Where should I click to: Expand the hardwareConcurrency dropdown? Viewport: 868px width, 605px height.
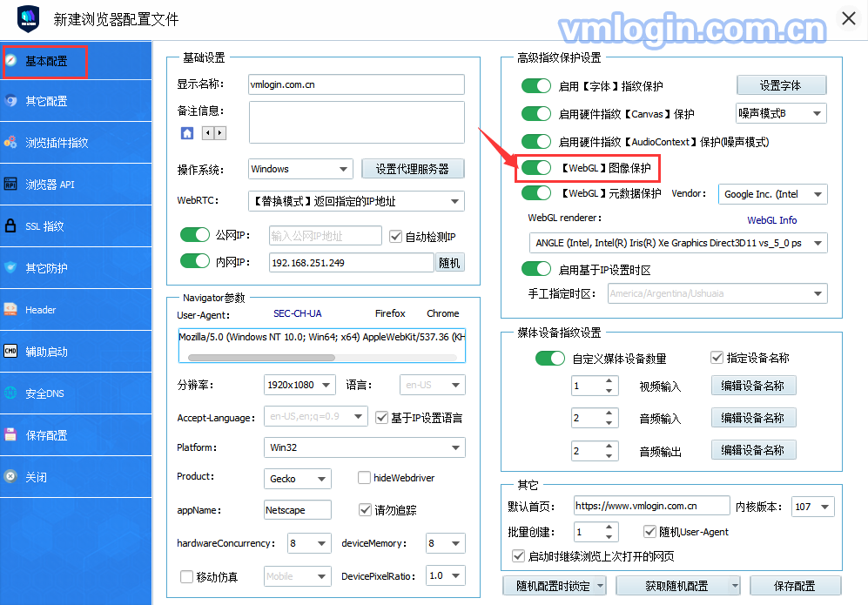tap(309, 543)
